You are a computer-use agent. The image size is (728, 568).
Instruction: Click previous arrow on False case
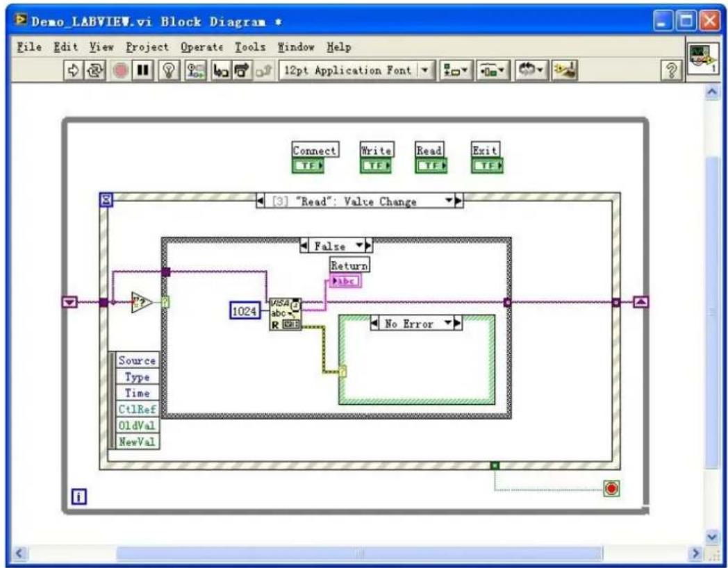pos(304,246)
